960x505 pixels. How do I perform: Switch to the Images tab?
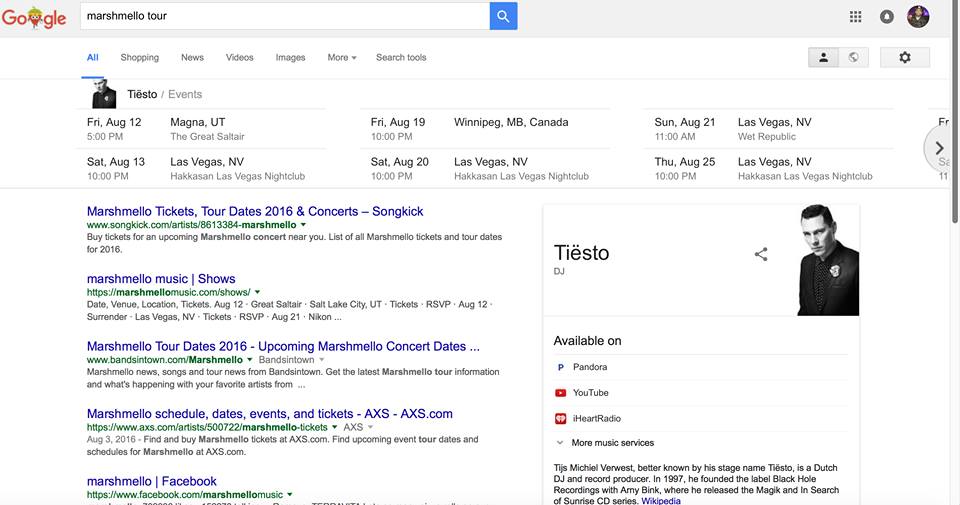pyautogui.click(x=290, y=58)
